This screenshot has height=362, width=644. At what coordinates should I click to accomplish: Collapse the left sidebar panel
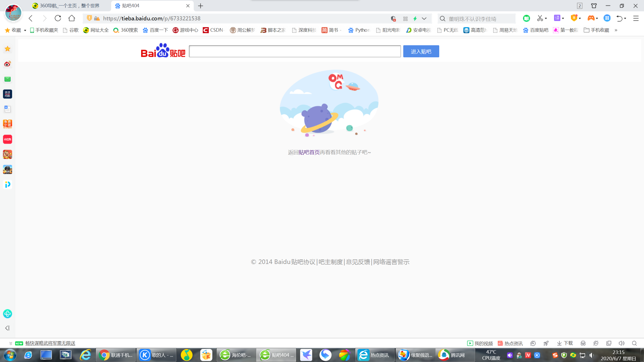pos(7,328)
